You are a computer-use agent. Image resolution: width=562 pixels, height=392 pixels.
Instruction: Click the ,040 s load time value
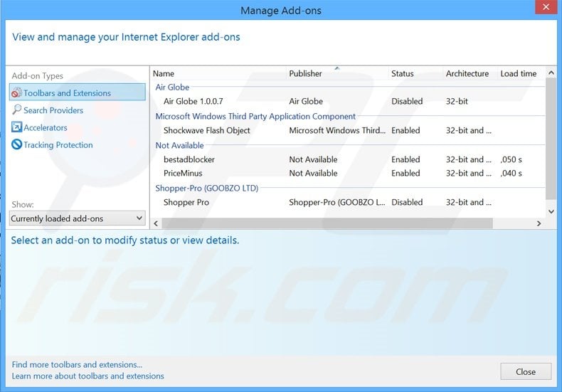(x=511, y=173)
